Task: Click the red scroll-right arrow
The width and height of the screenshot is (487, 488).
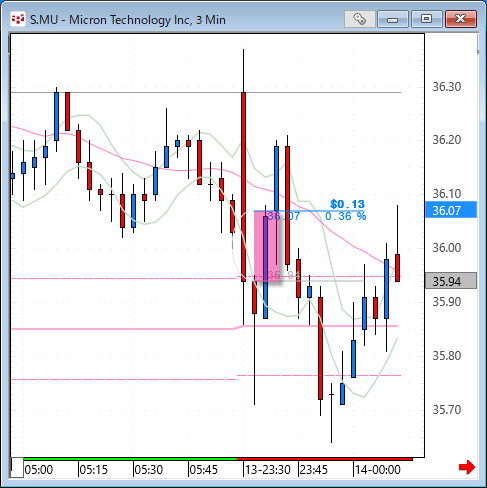Action: pos(467,467)
